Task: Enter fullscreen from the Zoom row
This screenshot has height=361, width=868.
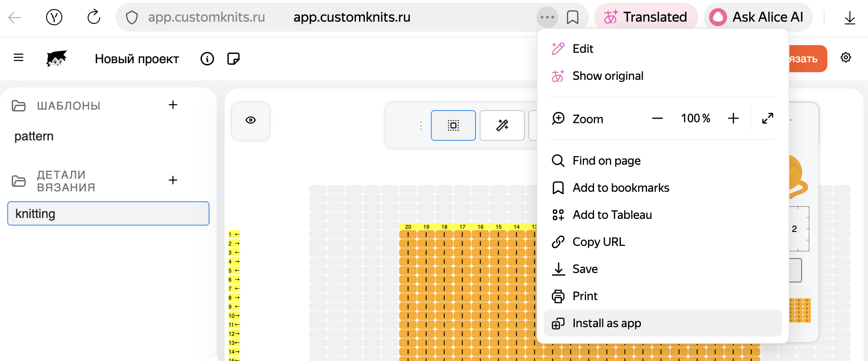Action: (x=767, y=119)
